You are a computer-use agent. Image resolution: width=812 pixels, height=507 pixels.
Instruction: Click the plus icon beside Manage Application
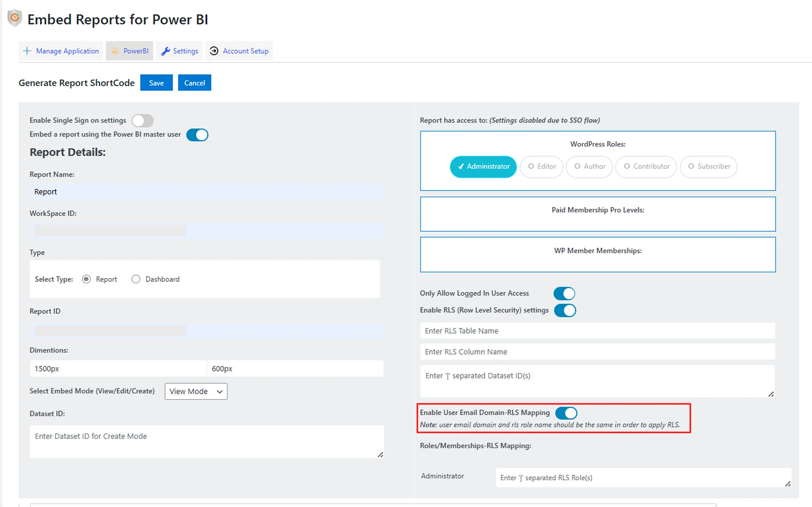(x=27, y=51)
